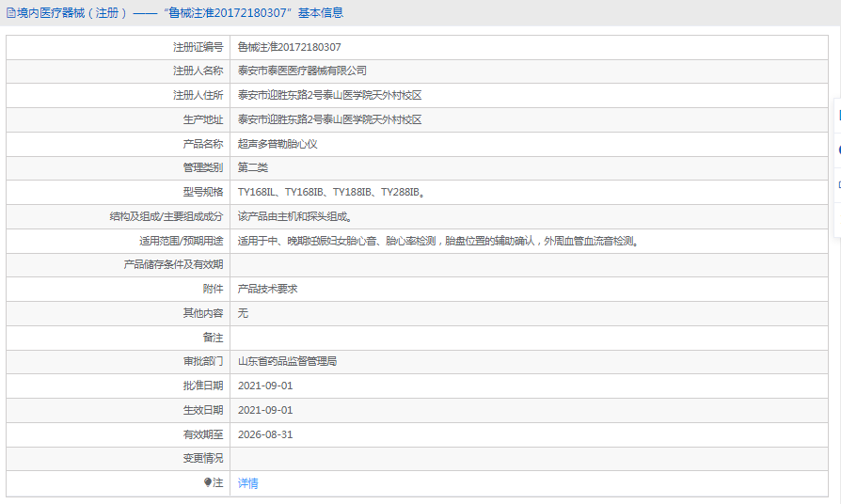Click the address value in the 注册人住所 row
This screenshot has width=841, height=504.
tap(330, 95)
